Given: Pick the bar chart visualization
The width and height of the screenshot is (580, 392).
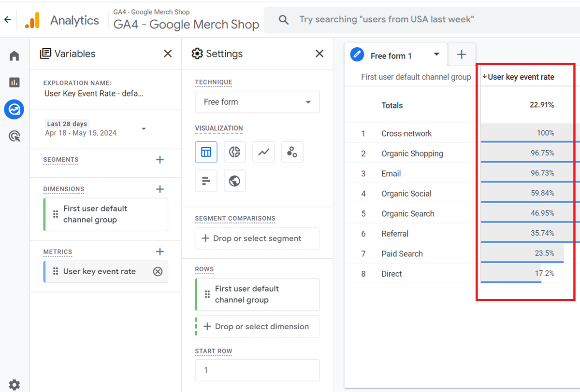Looking at the screenshot, I should pyautogui.click(x=206, y=181).
